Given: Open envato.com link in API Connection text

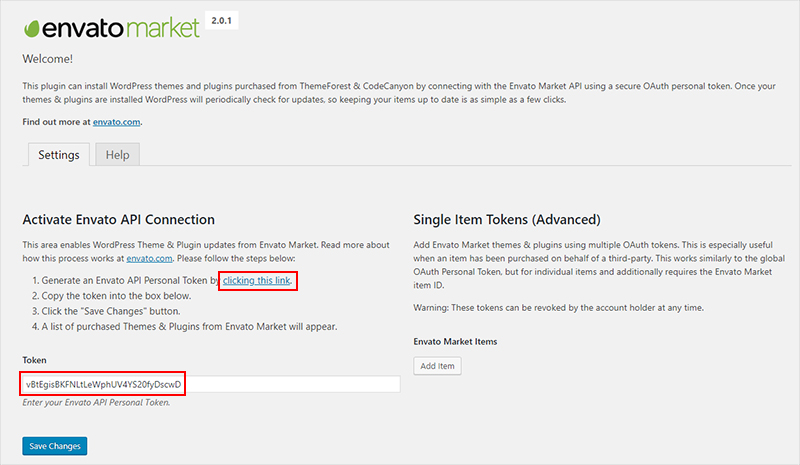Looking at the screenshot, I should click(149, 258).
